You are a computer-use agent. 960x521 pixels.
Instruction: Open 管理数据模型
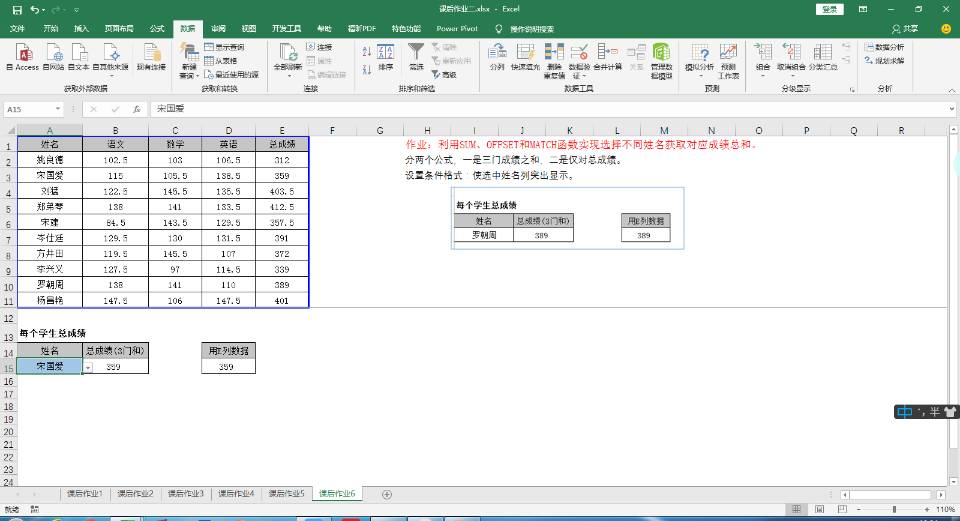(661, 60)
